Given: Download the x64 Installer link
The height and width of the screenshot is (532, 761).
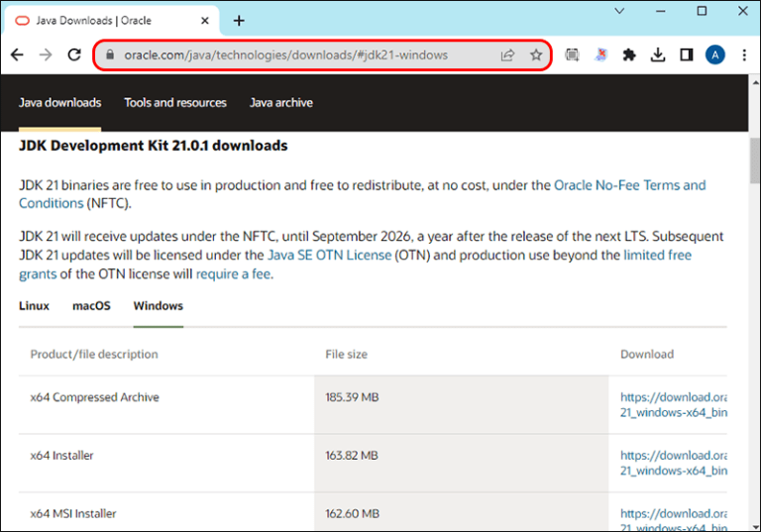Looking at the screenshot, I should pyautogui.click(x=674, y=463).
